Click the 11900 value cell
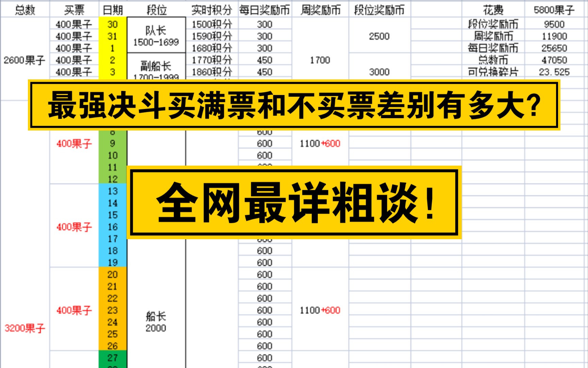Screen dimensions: 588x368 pyautogui.click(x=554, y=36)
